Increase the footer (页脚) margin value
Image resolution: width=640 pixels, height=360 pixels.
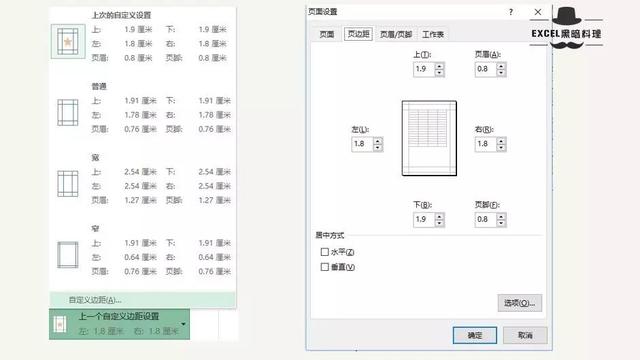click(x=501, y=216)
